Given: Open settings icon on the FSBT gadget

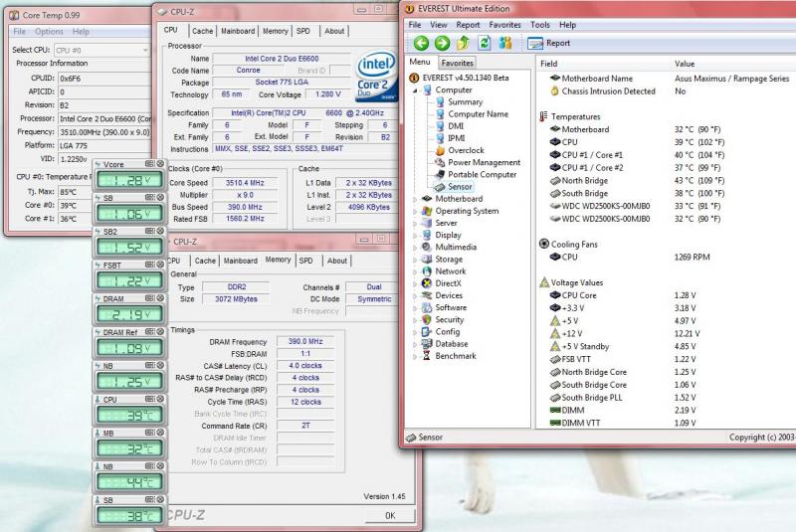Looking at the screenshot, I should [x=150, y=265].
